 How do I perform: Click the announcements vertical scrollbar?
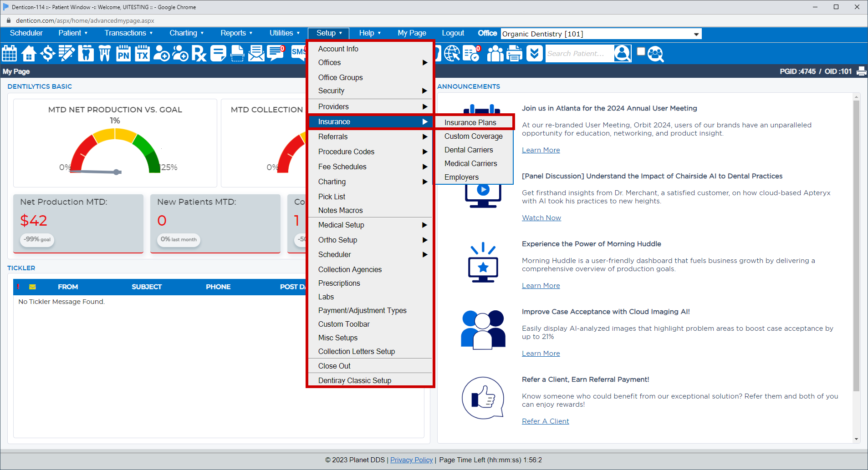856,246
